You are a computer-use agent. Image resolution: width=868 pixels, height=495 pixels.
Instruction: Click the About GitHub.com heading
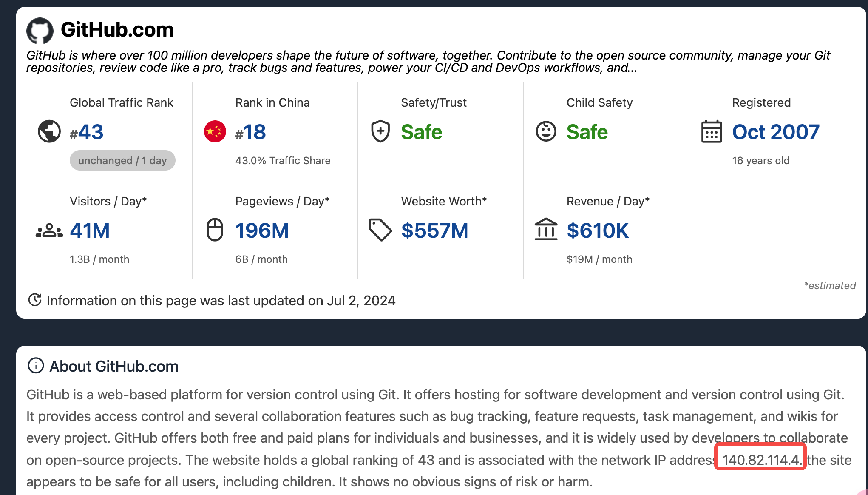(114, 366)
